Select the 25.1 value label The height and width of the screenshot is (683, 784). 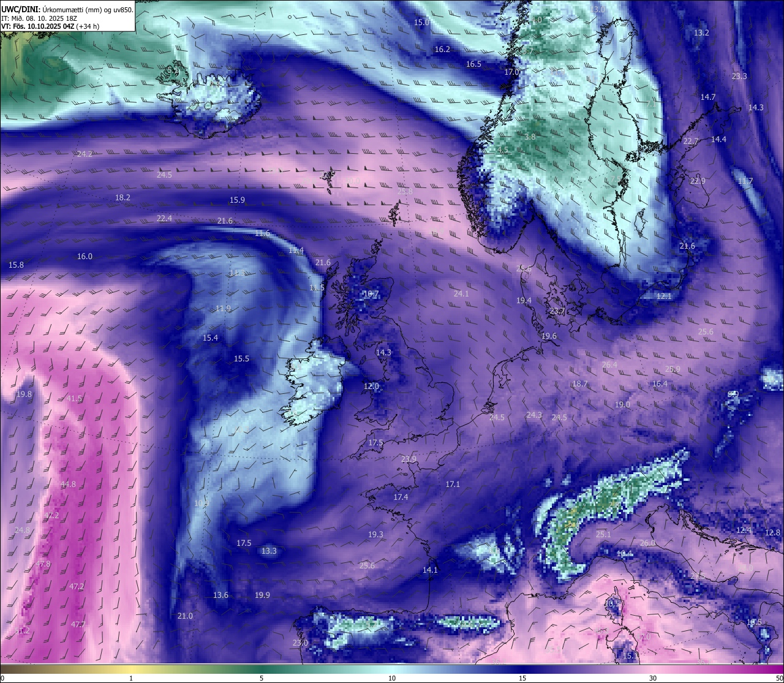(603, 534)
